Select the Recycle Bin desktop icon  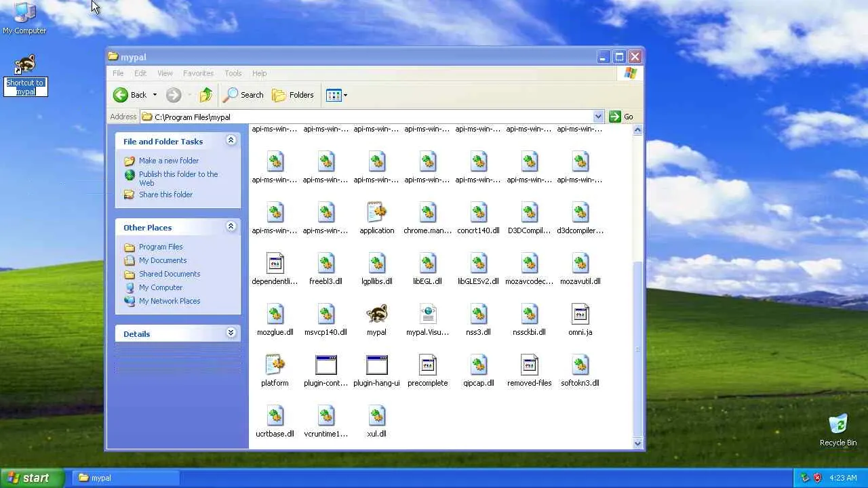838,430
